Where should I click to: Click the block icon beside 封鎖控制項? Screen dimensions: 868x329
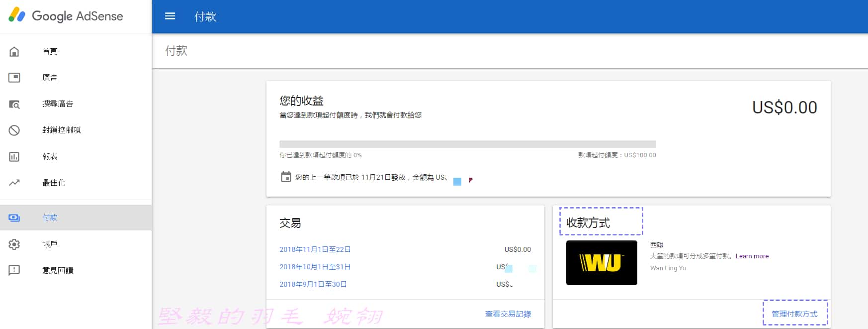point(14,130)
